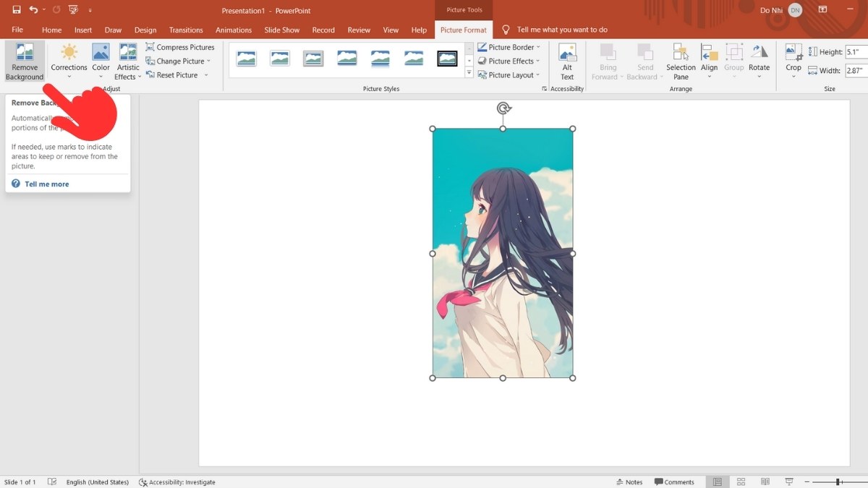Switch to the Home tab
This screenshot has width=868, height=488.
pos(51,30)
